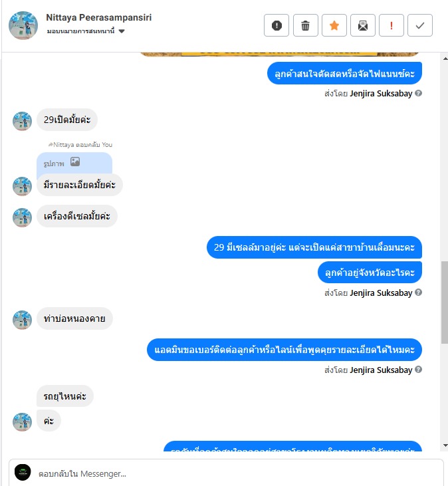Image resolution: width=448 pixels, height=486 pixels.
Task: Select the ท่าบ่อหนองคาย message bubble
Action: (x=74, y=318)
